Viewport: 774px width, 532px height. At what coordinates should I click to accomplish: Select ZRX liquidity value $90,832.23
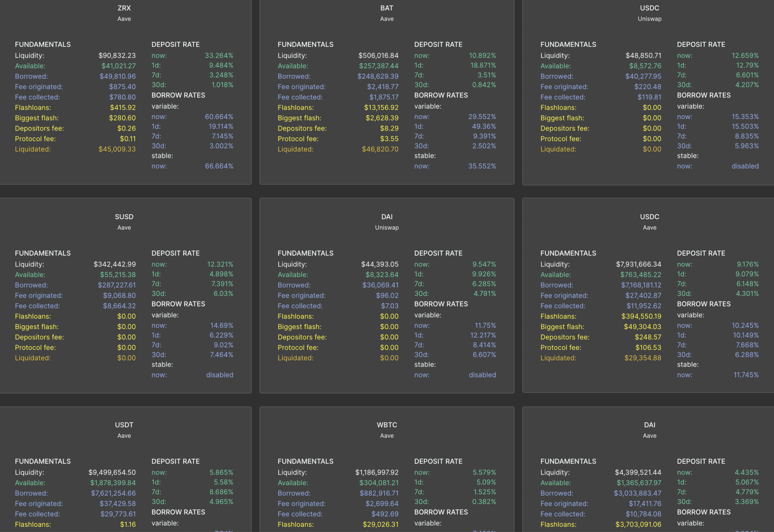pyautogui.click(x=117, y=56)
